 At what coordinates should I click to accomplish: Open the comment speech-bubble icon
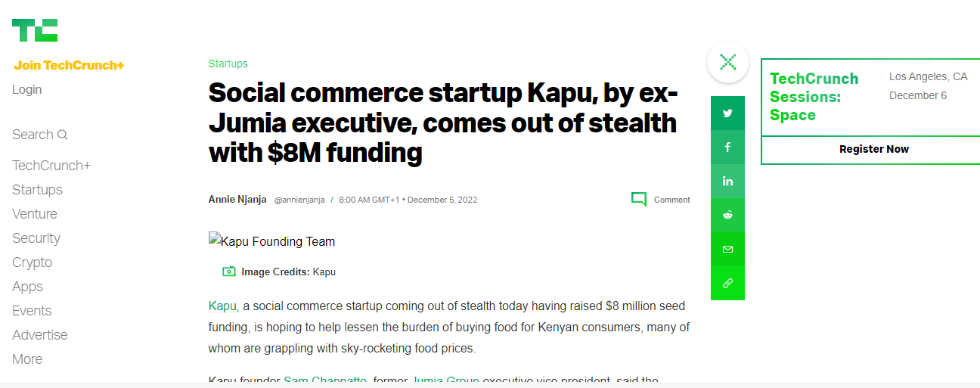coord(639,200)
